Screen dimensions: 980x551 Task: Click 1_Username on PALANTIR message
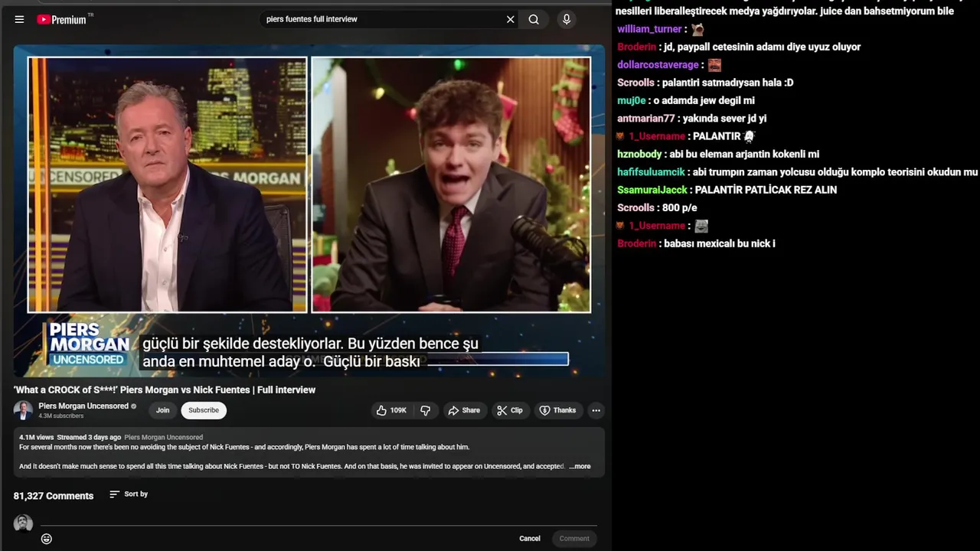(x=657, y=136)
